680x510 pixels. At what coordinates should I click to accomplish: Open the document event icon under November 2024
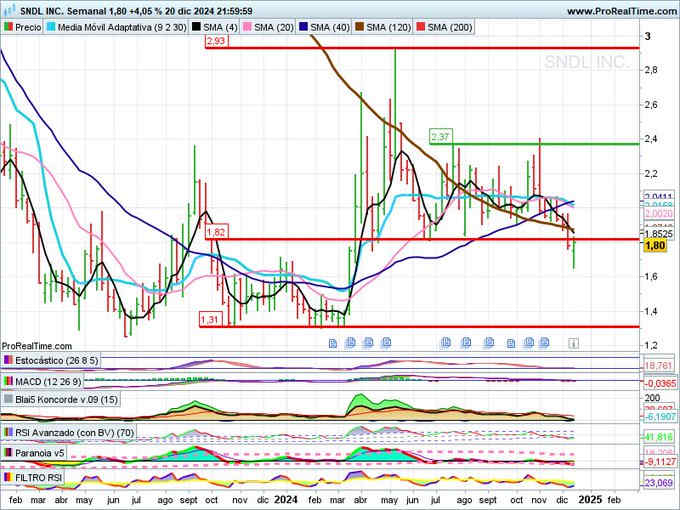(x=544, y=343)
